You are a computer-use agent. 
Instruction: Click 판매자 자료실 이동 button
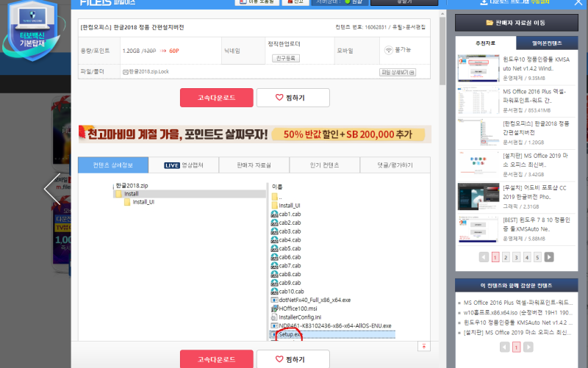click(517, 23)
